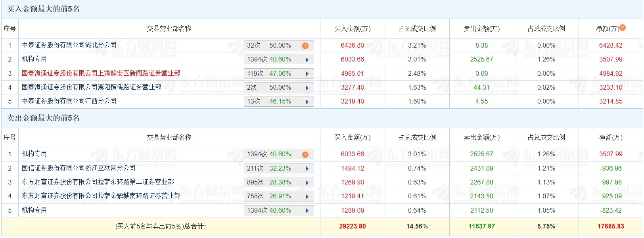This screenshot has height=238, width=644.
Task: Click the 卖出金额最大的前5名 section title
Action: [44, 118]
